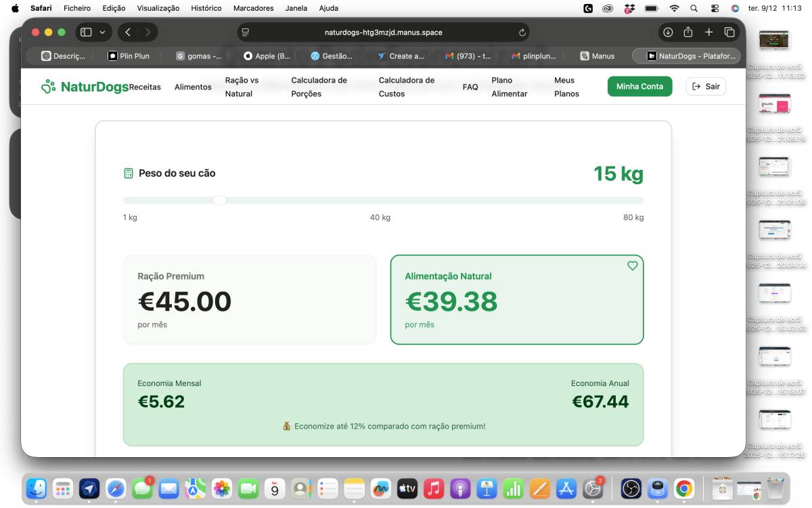Click the heart icon on Alimentação Natural card
812x508 pixels.
(x=633, y=266)
